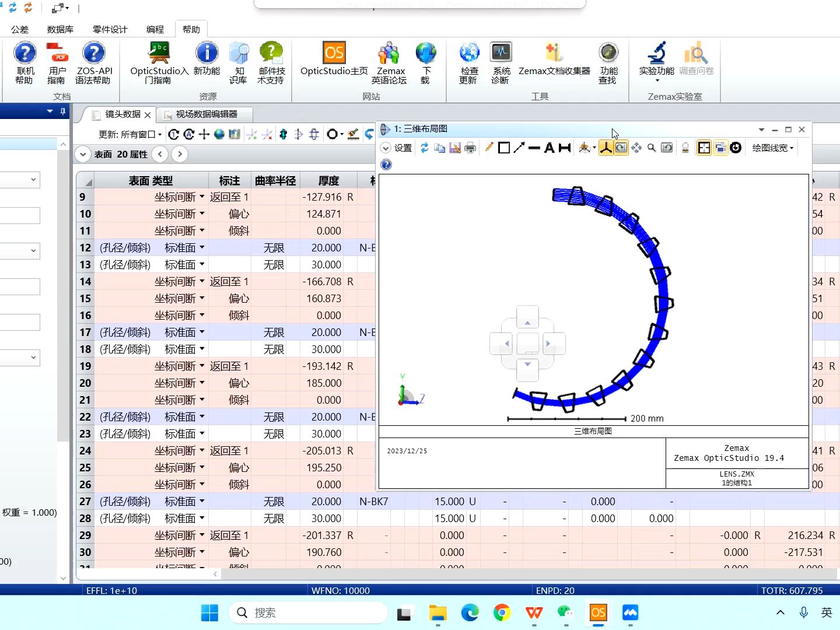Viewport: 840px width, 630px height.
Task: Click the refresh icon in 3D layout toolbar
Action: (x=425, y=148)
